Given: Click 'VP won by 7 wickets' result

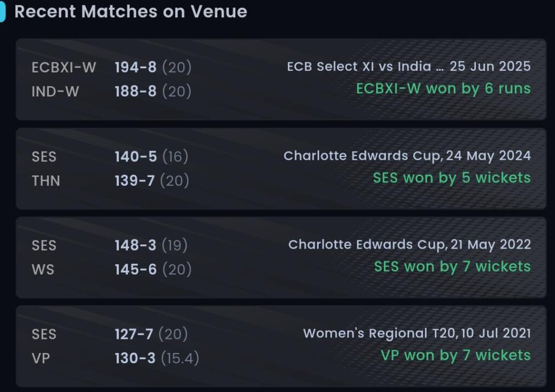Looking at the screenshot, I should click(x=455, y=356).
